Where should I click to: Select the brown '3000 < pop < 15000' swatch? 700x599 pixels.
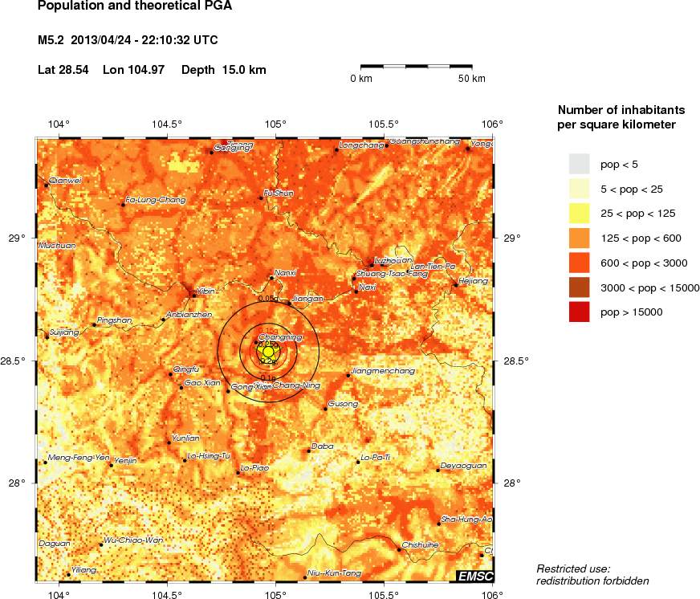pos(579,287)
